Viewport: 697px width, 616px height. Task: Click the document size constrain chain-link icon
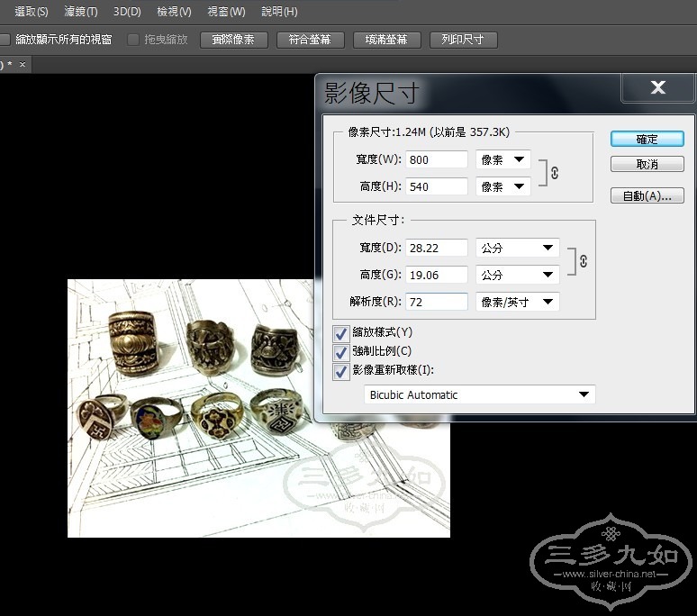pos(584,261)
